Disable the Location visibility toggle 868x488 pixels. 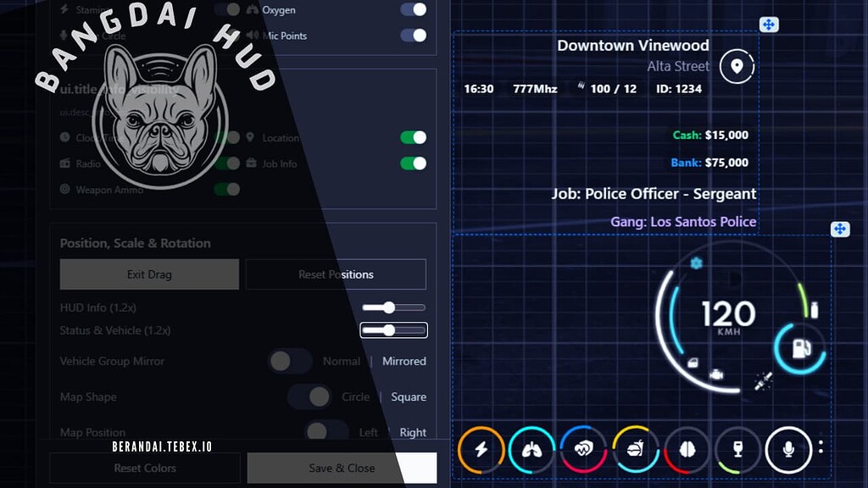(x=413, y=137)
